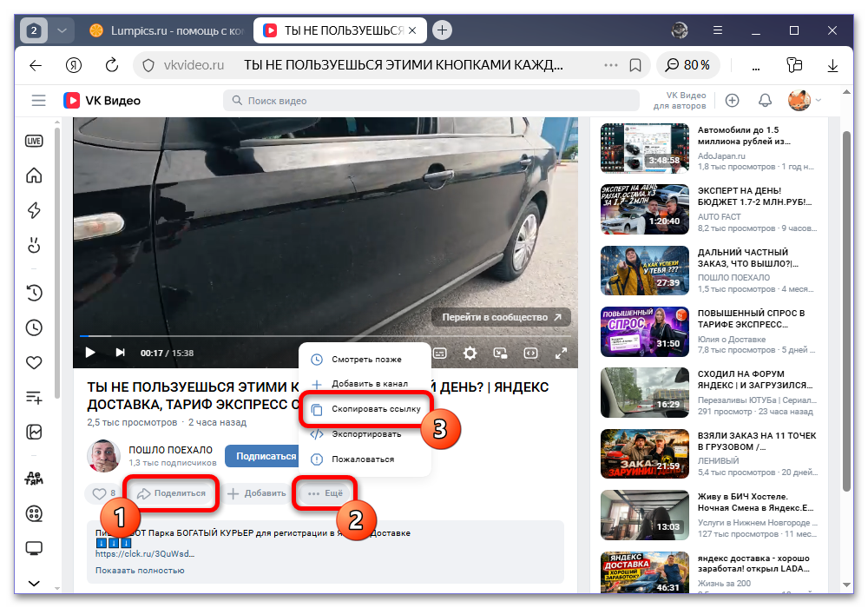Open the lightning trends sidebar icon
This screenshot has width=868, height=608.
(x=34, y=210)
